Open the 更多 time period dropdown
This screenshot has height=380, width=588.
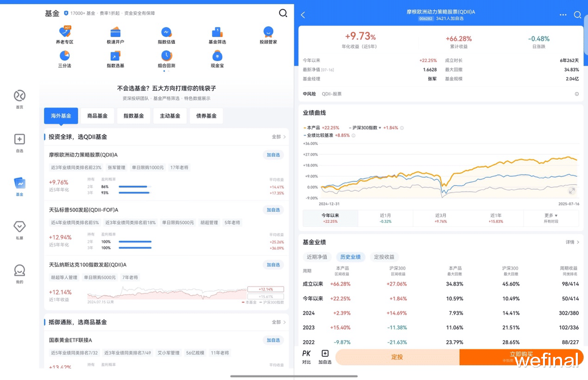click(551, 218)
